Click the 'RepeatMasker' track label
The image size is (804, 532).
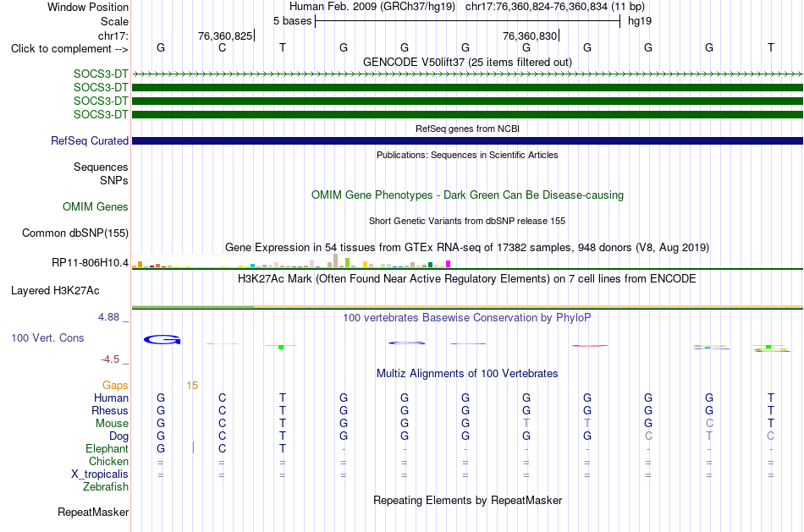pyautogui.click(x=93, y=513)
